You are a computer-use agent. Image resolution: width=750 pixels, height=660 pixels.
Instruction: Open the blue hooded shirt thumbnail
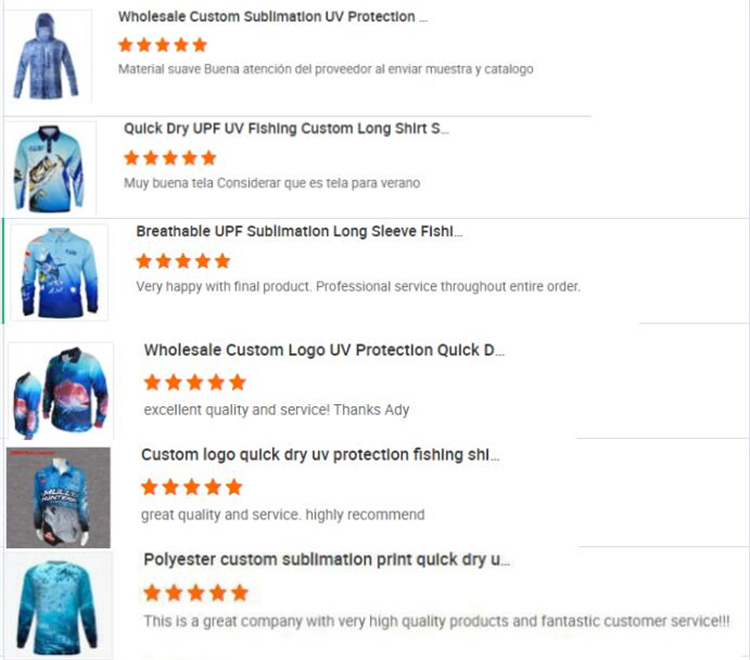[46, 55]
